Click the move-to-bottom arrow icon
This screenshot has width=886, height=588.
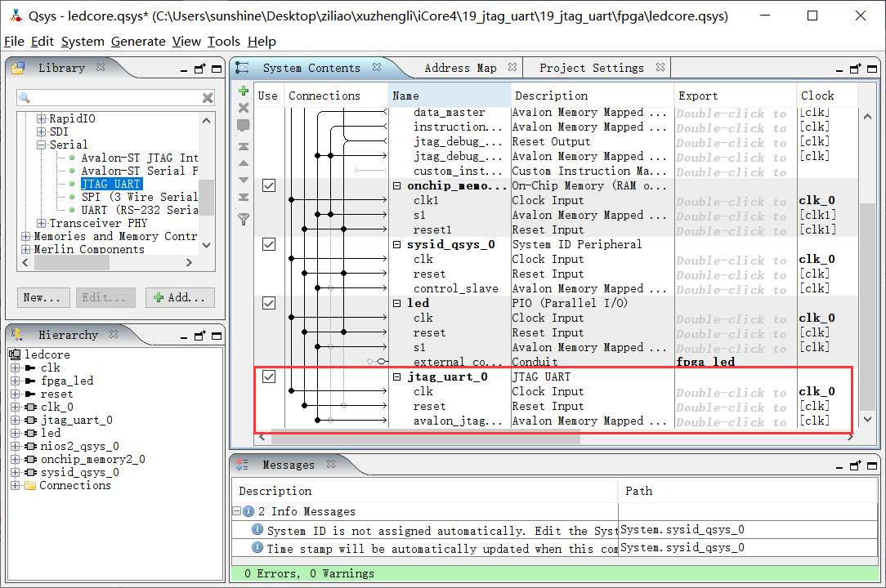(243, 197)
